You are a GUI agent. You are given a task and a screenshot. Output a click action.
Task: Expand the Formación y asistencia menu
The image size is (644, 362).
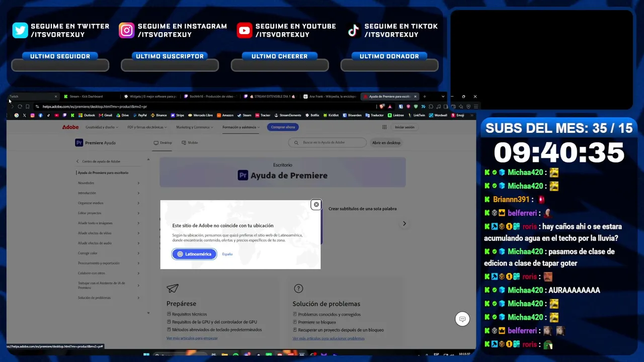tap(241, 127)
